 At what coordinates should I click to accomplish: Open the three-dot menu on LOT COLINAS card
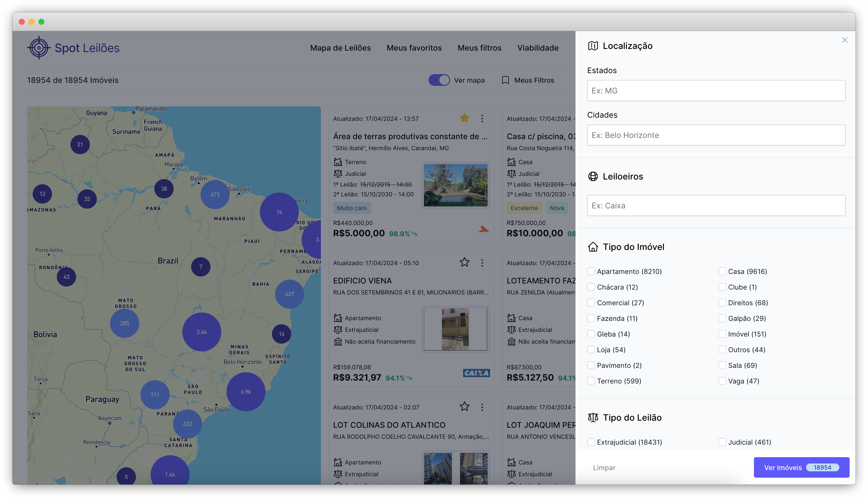click(x=482, y=407)
